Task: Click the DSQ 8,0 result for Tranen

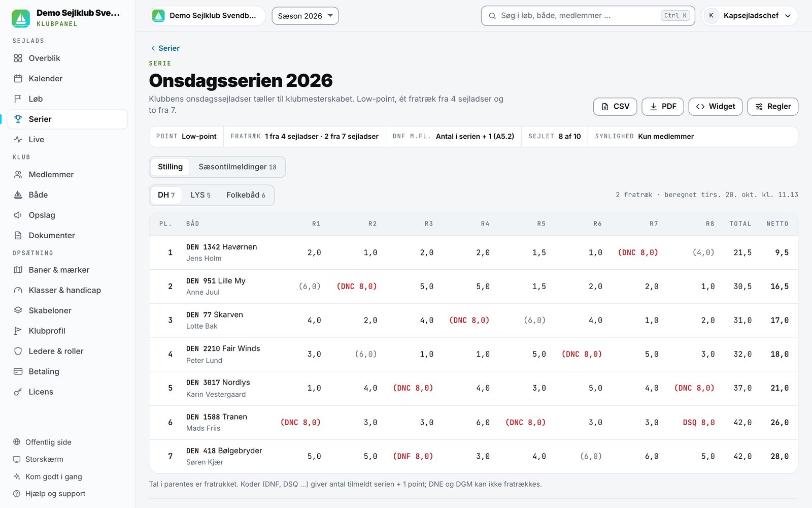Action: click(698, 423)
